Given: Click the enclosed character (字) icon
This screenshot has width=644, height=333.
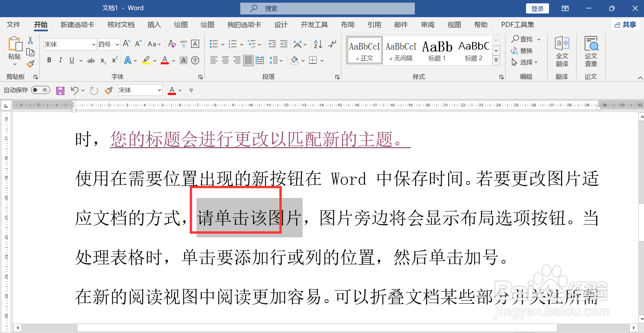Looking at the screenshot, I should pos(195,60).
